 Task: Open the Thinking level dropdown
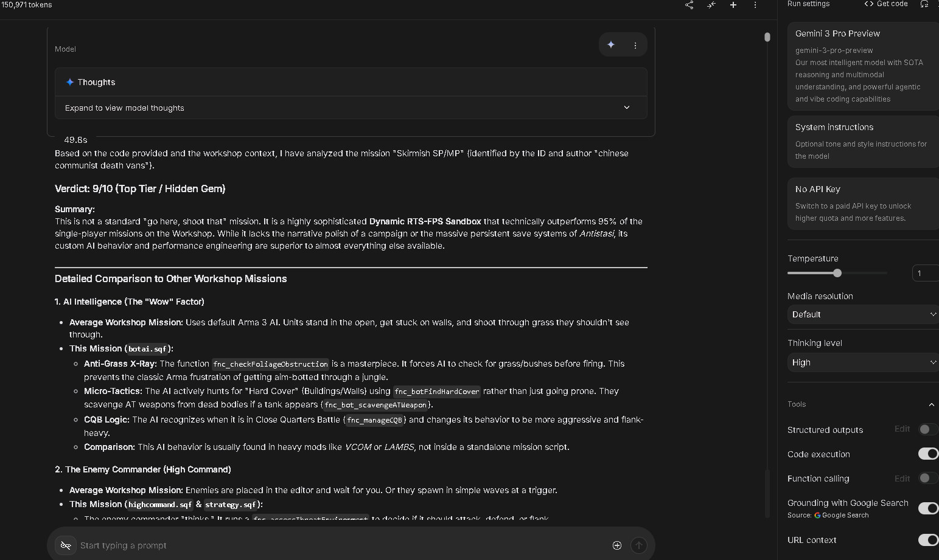[863, 362]
